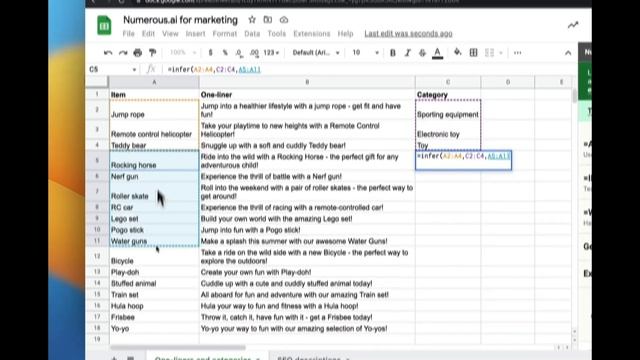Open the merge cells dropdown arrow

501,53
